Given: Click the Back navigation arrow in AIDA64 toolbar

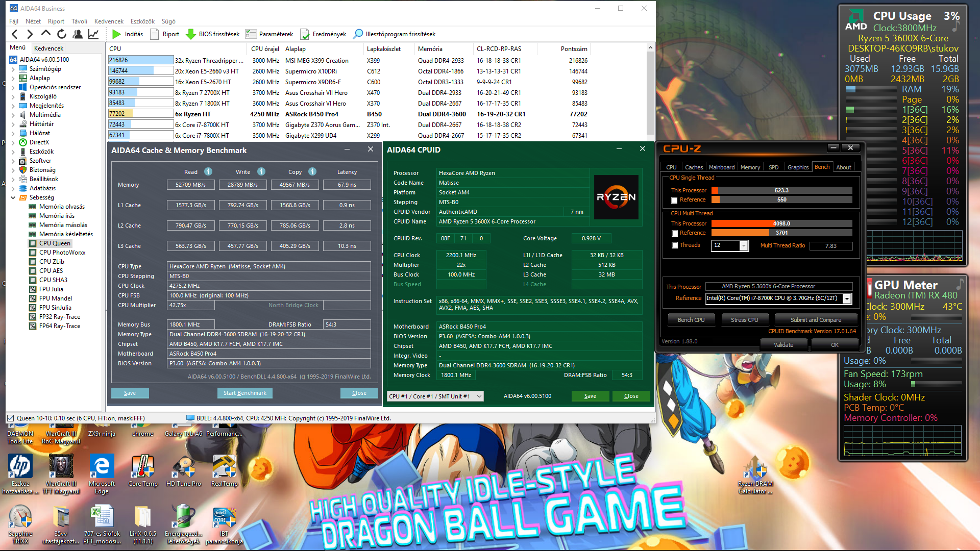Looking at the screenshot, I should click(15, 34).
